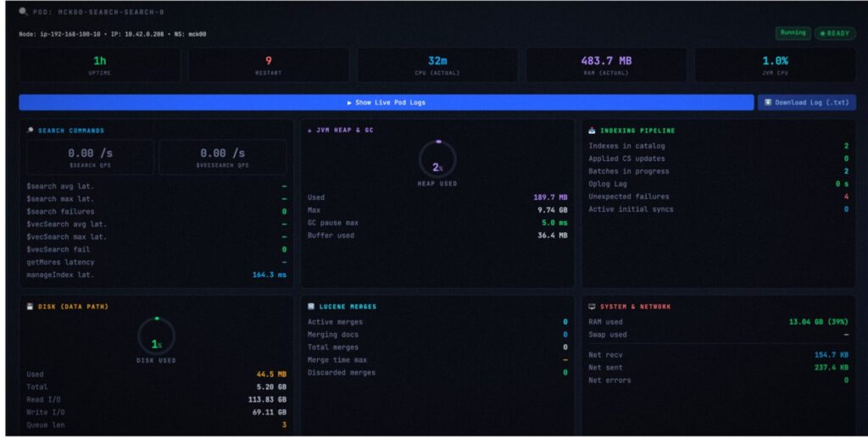Click the System & Network monitor icon
This screenshot has width=868, height=439.
coord(592,306)
